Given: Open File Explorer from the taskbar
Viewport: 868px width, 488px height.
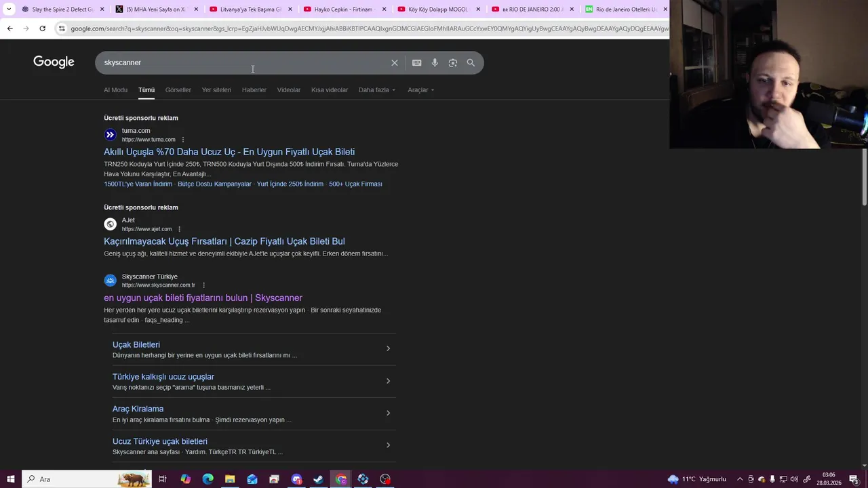Looking at the screenshot, I should tap(230, 479).
